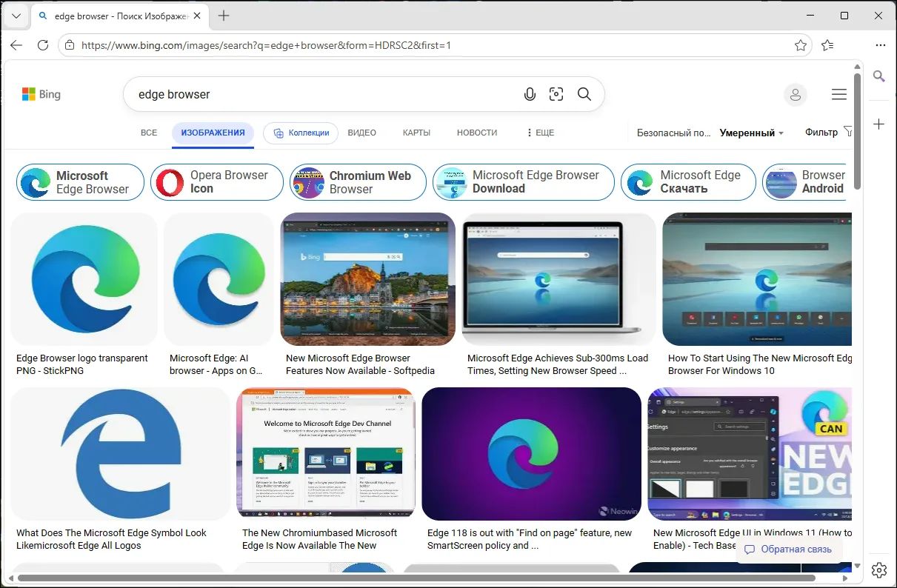Open the tab list chevron button
The image size is (897, 588).
(x=16, y=16)
